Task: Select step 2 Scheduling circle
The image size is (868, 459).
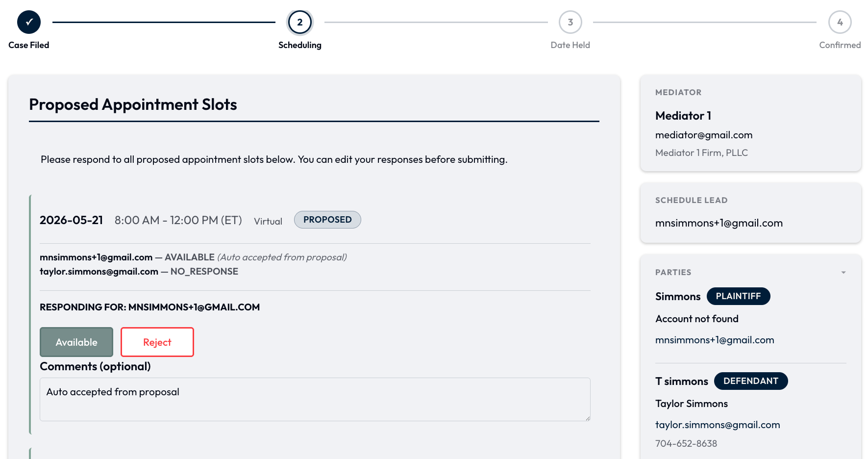Action: (x=300, y=22)
